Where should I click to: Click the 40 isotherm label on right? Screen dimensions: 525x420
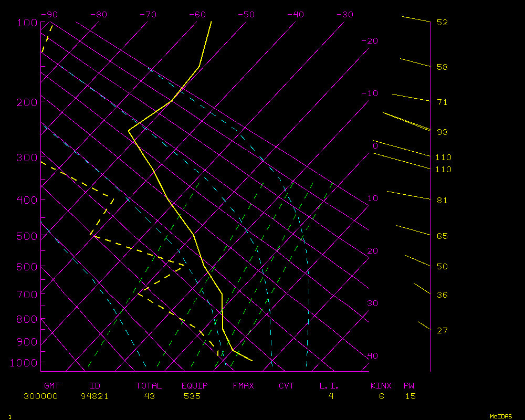coord(372,356)
